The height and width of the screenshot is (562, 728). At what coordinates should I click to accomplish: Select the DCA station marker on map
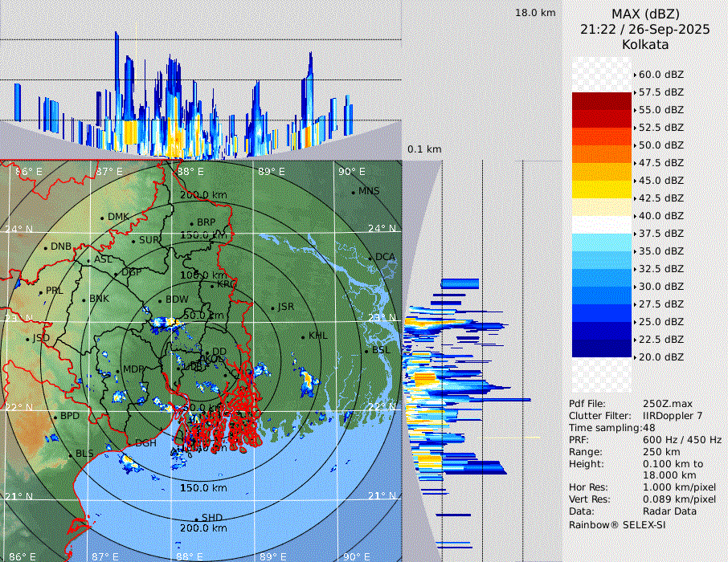(370, 258)
